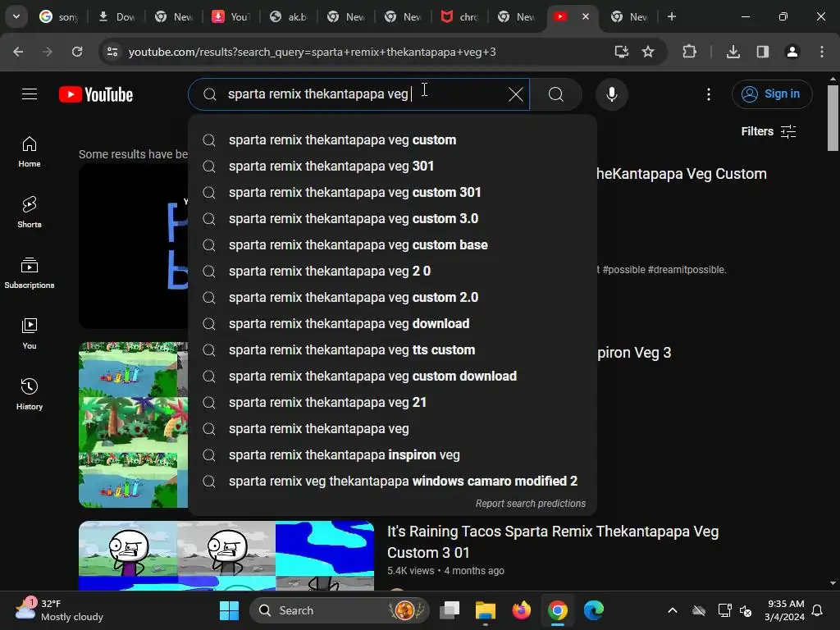This screenshot has width=840, height=630.
Task: Open the You section in sidebar
Action: (30, 334)
